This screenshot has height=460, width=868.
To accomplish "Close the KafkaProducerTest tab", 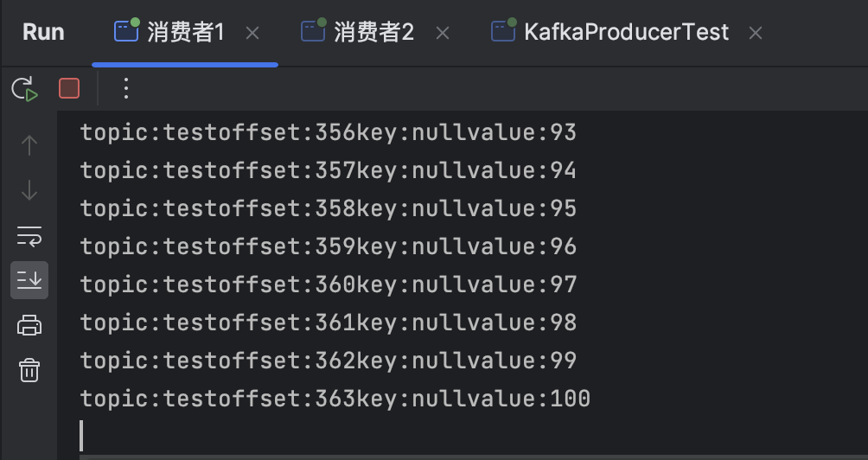I will [x=756, y=33].
